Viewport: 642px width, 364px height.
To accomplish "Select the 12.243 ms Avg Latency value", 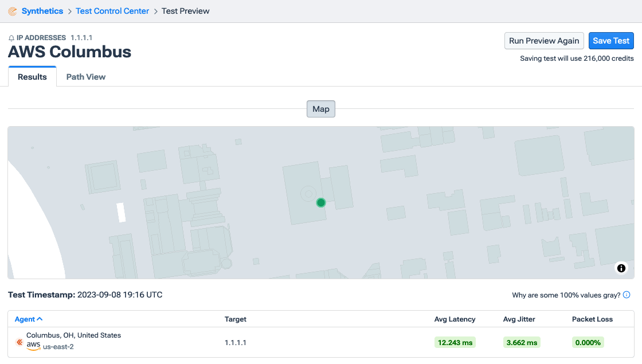I will coord(455,342).
